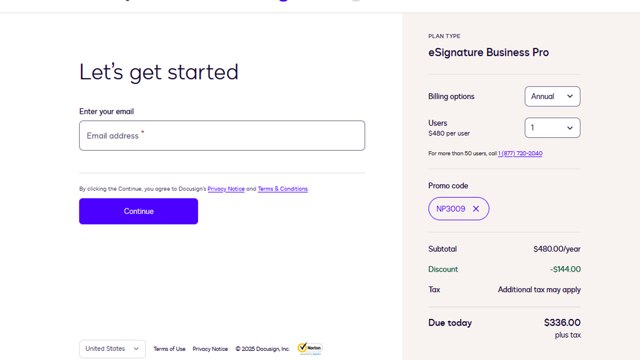Click the purple Continue button
The width and height of the screenshot is (640, 360).
pos(138,211)
